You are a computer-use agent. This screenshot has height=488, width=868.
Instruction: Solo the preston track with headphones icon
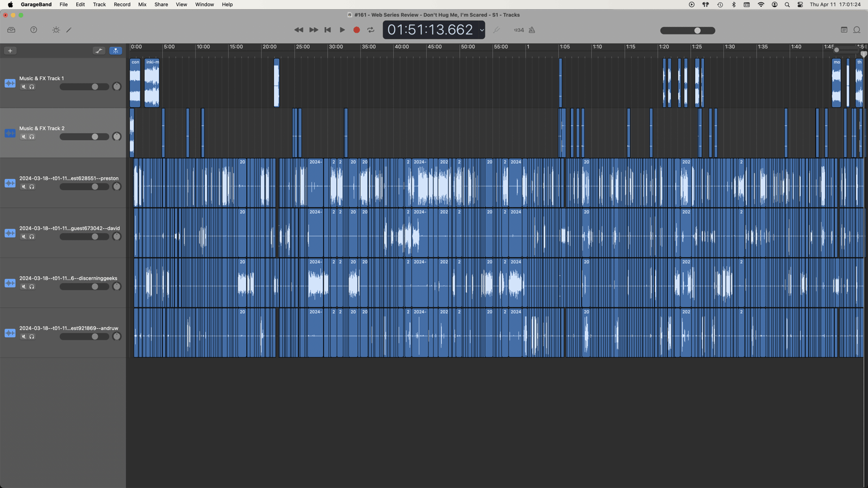coord(32,187)
